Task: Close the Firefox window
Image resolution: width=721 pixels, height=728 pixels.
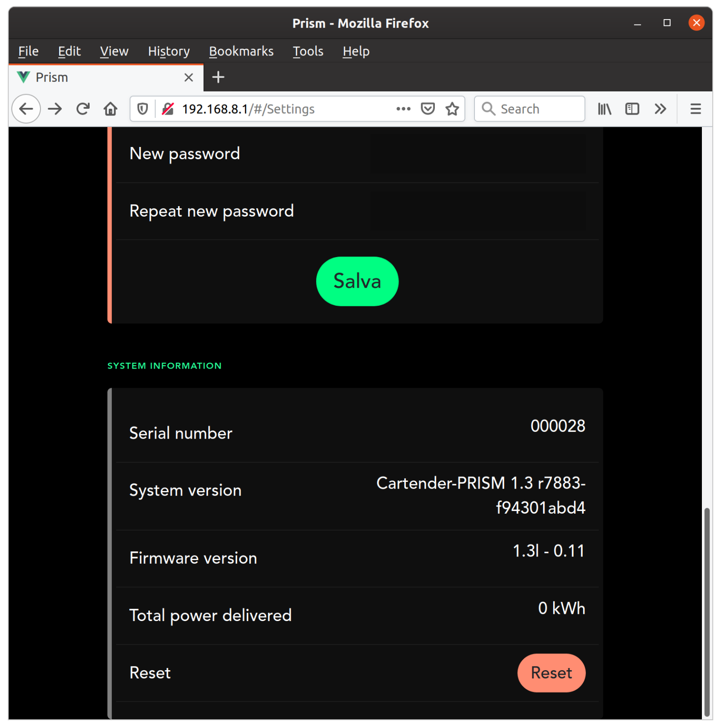Action: pyautogui.click(x=696, y=23)
